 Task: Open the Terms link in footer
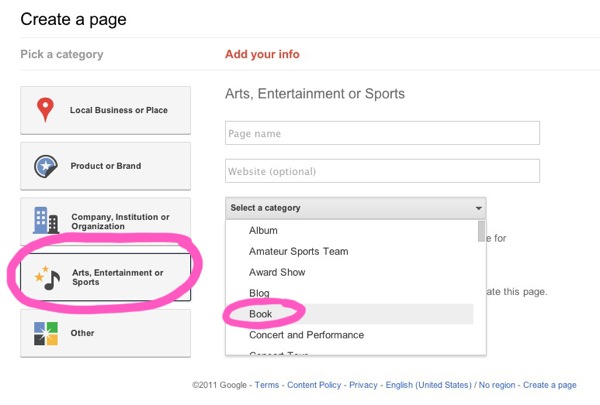267,385
